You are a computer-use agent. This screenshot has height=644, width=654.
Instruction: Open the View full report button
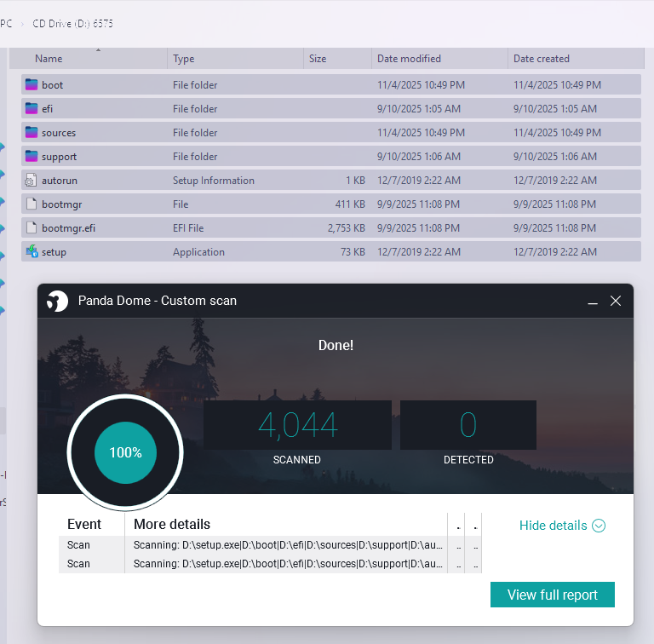tap(552, 595)
